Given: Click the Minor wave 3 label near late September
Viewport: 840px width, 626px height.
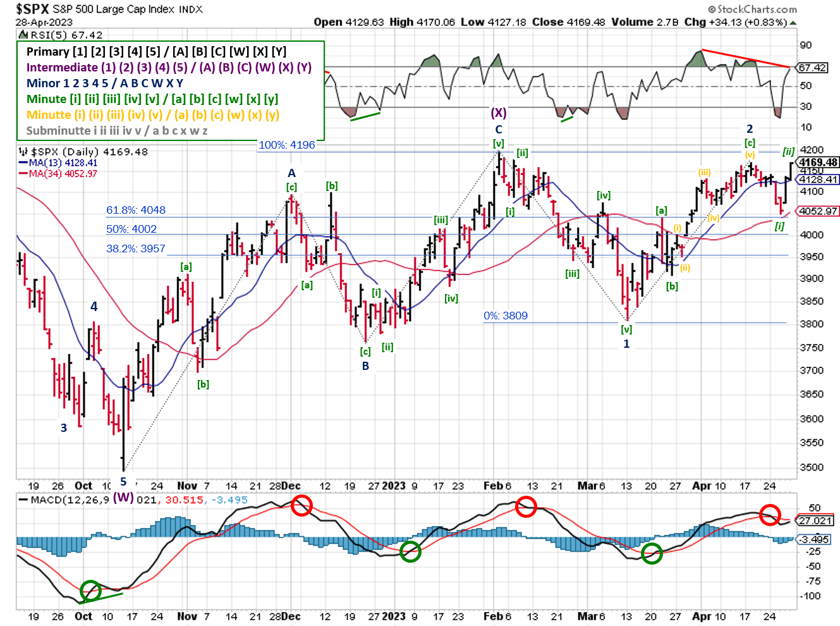Looking at the screenshot, I should coord(64,428).
